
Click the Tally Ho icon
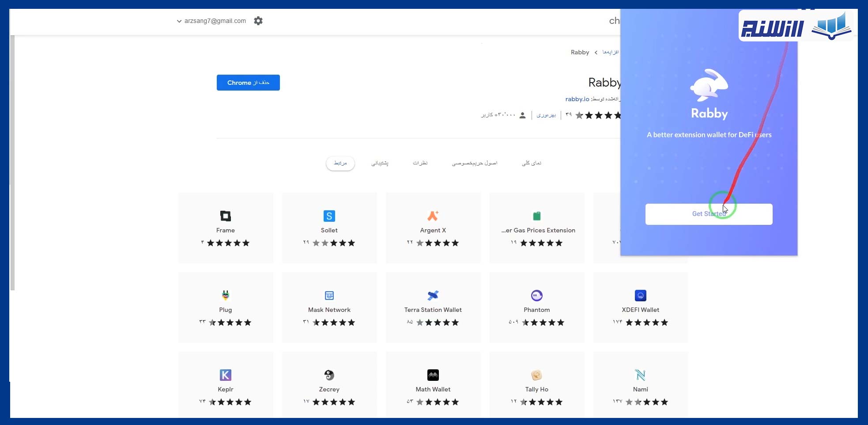(537, 375)
